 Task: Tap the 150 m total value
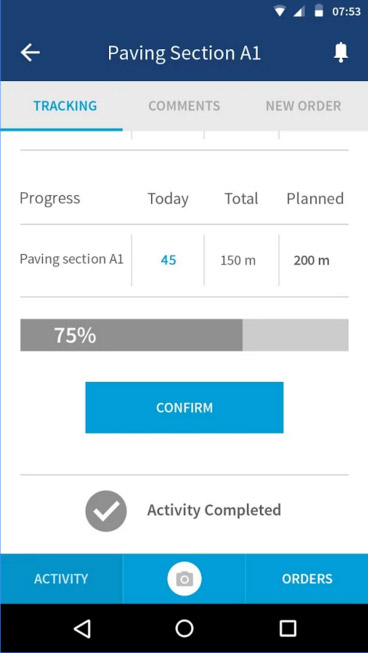238,261
